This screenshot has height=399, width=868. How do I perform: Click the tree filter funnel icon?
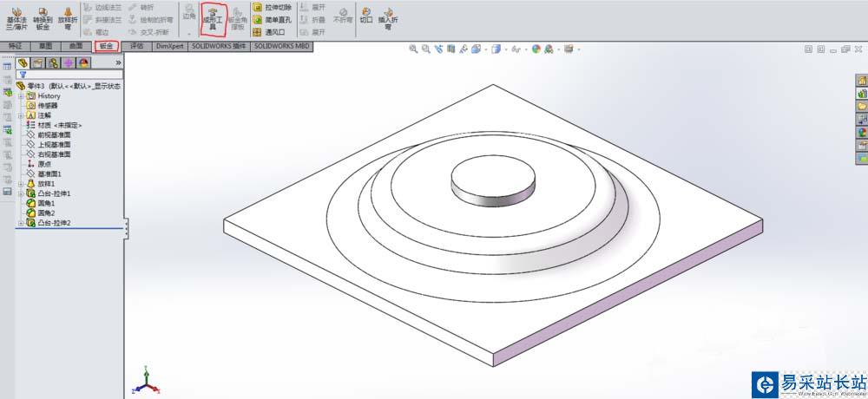click(23, 74)
